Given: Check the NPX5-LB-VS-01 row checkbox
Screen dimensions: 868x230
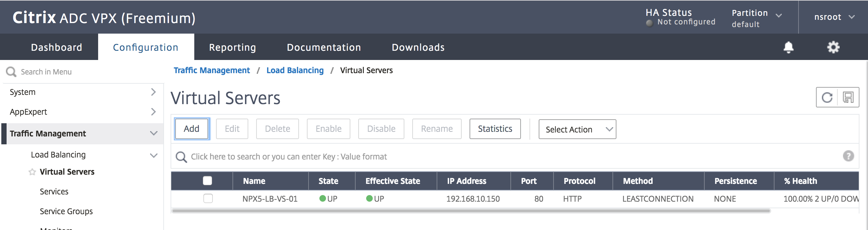Looking at the screenshot, I should 208,198.
